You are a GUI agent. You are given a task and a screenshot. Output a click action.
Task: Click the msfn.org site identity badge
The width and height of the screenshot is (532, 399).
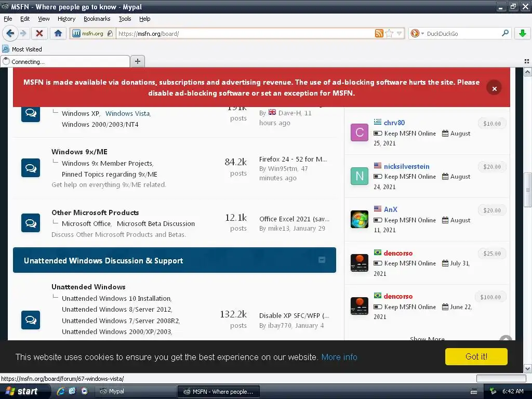[x=92, y=34]
